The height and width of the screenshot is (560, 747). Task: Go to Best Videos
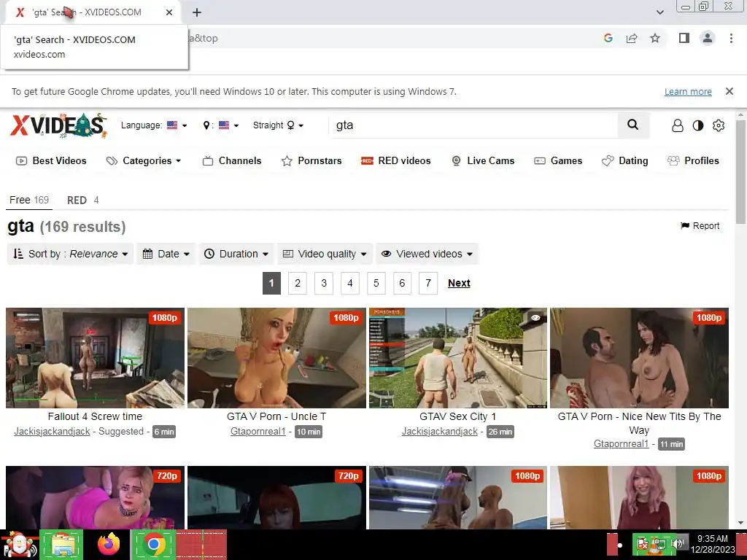[52, 161]
